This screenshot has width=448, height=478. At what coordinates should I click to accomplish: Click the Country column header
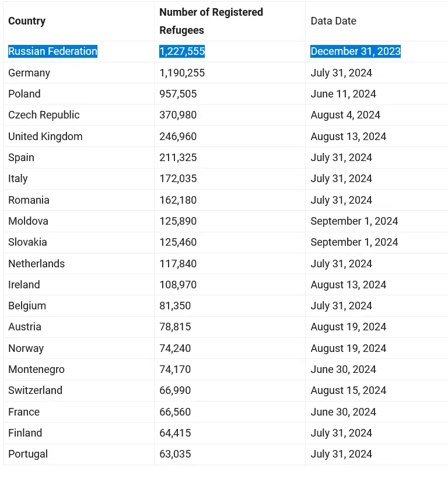click(27, 21)
